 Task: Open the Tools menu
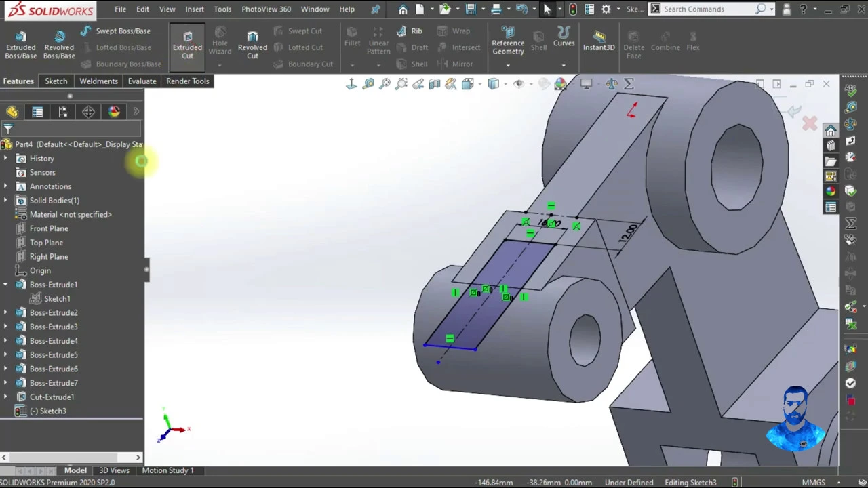(x=222, y=9)
